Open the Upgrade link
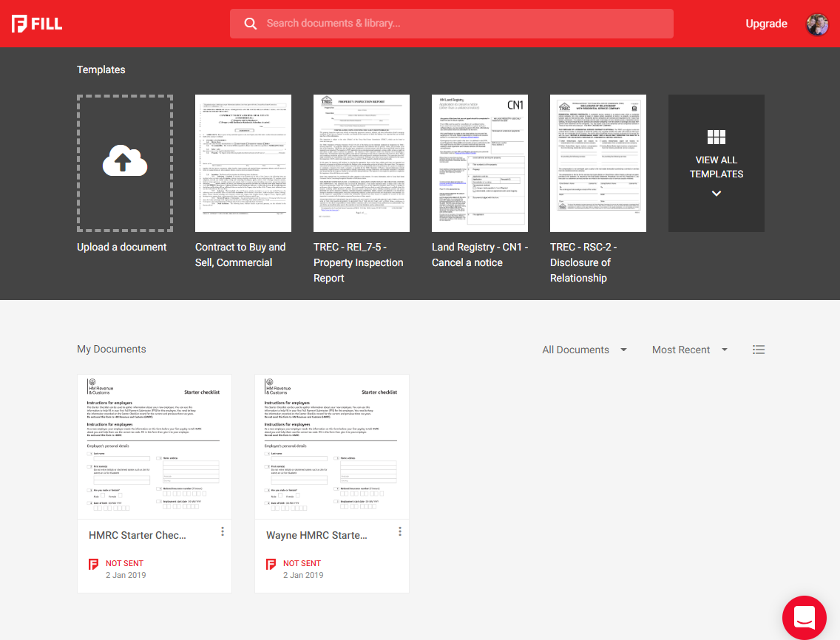Screen dimensions: 840x640 [766, 24]
